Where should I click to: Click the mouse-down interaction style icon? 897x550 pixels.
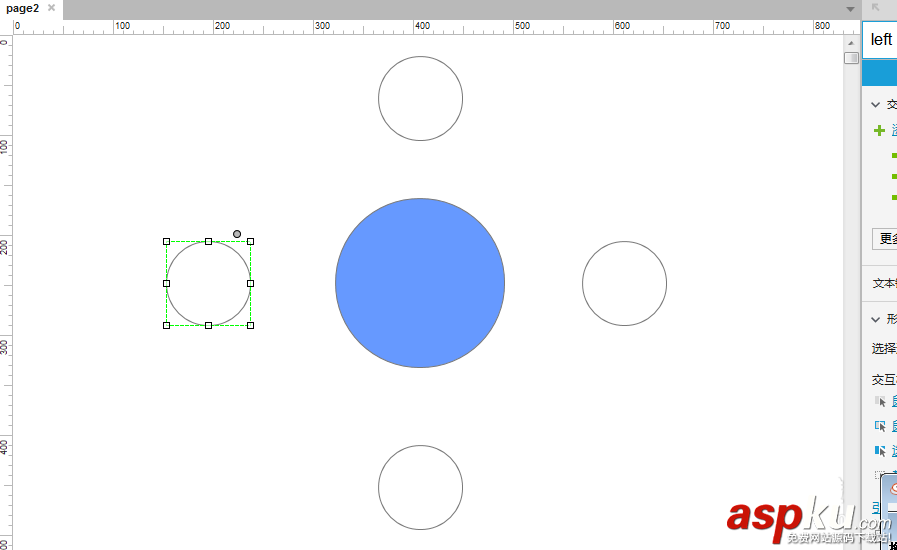point(880,426)
